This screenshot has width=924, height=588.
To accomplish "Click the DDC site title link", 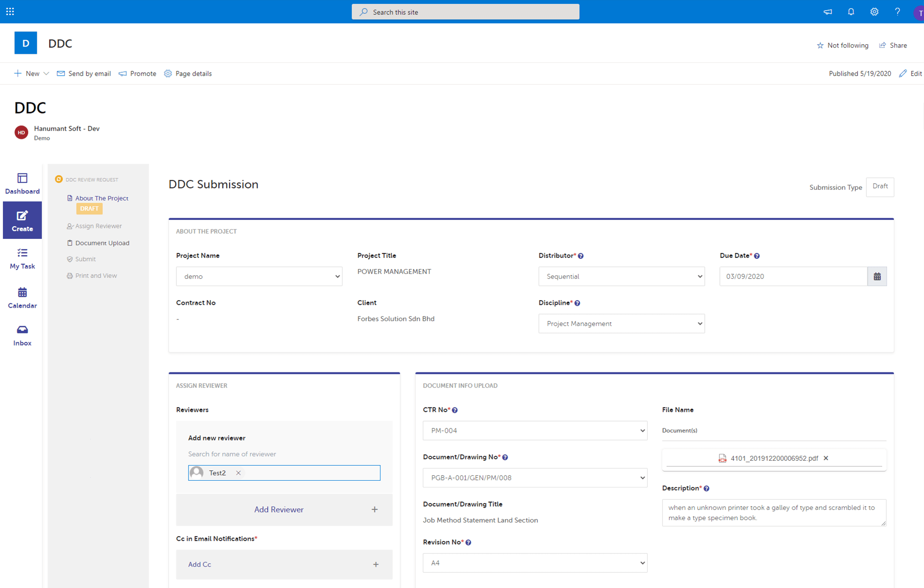I will [60, 44].
